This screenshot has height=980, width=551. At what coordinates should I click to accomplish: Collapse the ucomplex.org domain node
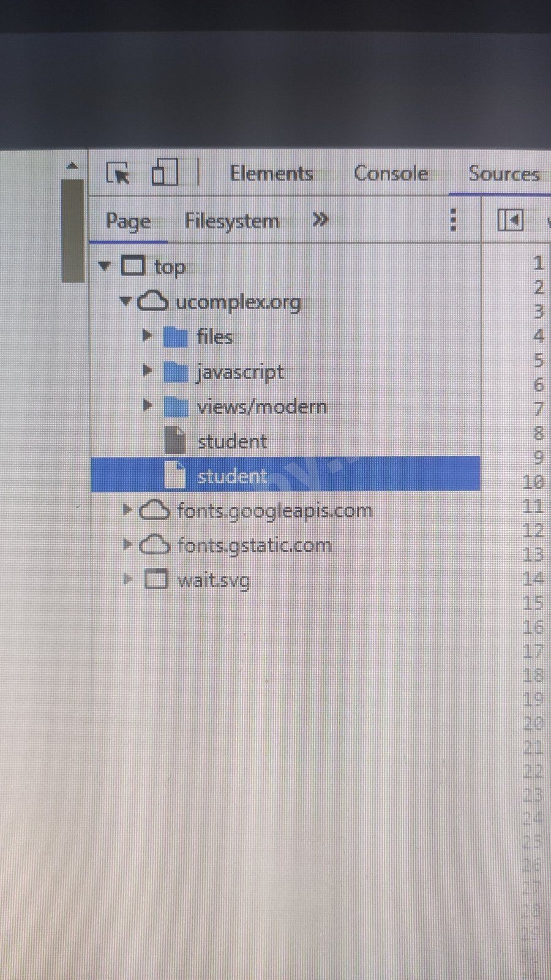126,300
